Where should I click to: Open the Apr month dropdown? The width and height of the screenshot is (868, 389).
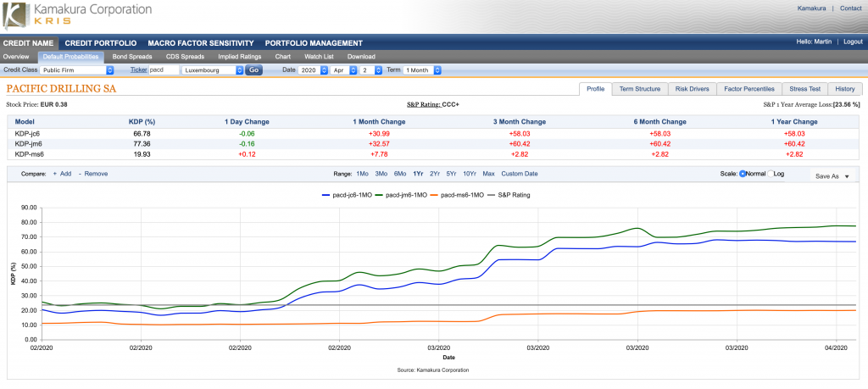tap(343, 70)
